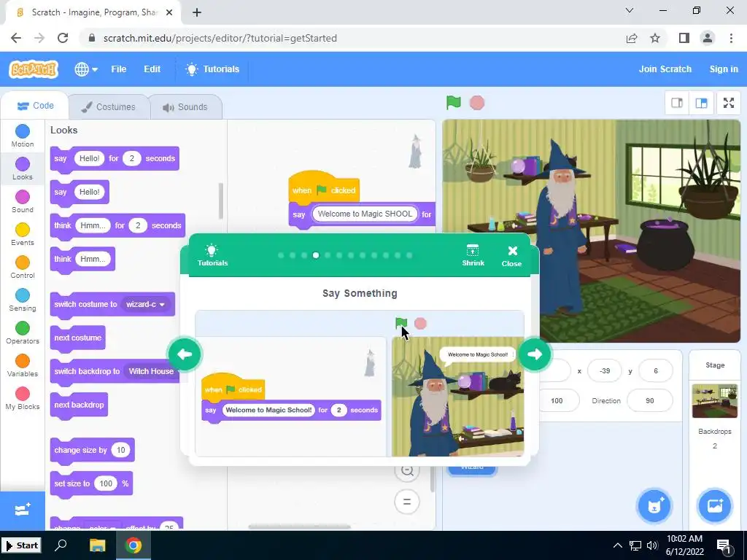Screen dimensions: 747x560
Task: Click the last tutorial progress dot
Action: coord(409,255)
